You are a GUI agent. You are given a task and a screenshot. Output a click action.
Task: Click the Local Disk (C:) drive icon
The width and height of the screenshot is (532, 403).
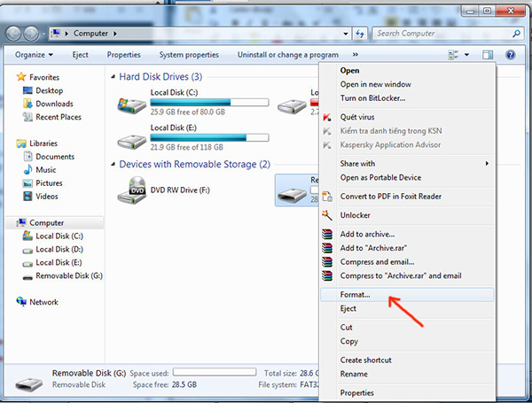(133, 105)
